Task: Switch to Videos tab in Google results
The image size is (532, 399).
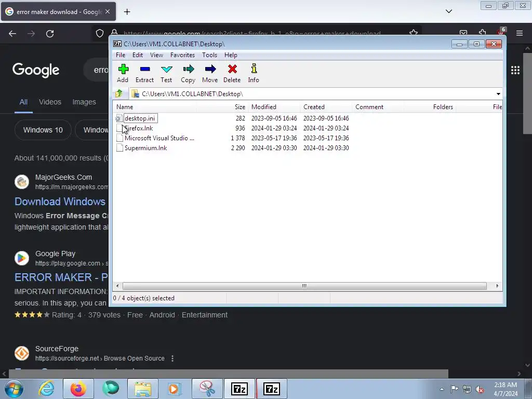Action: click(x=50, y=102)
